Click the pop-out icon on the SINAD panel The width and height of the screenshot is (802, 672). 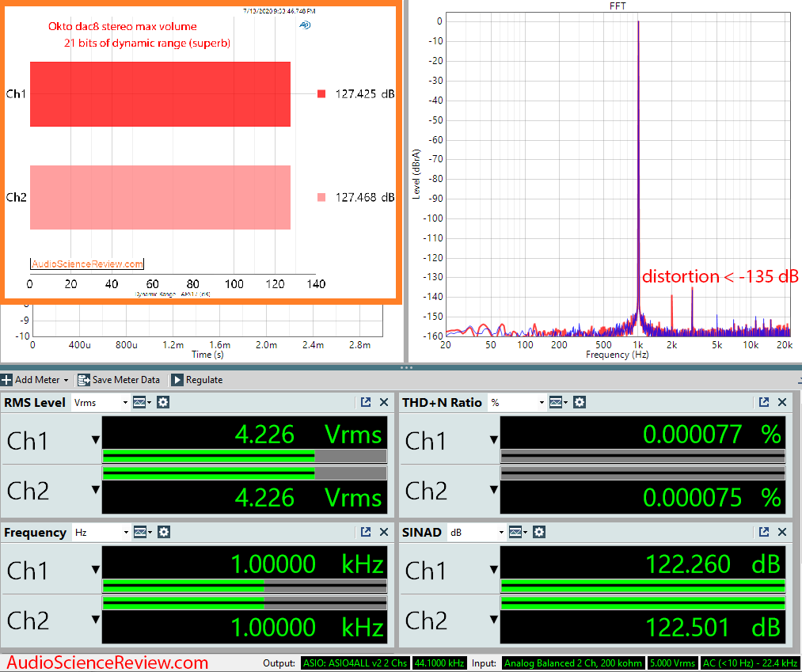pyautogui.click(x=762, y=532)
